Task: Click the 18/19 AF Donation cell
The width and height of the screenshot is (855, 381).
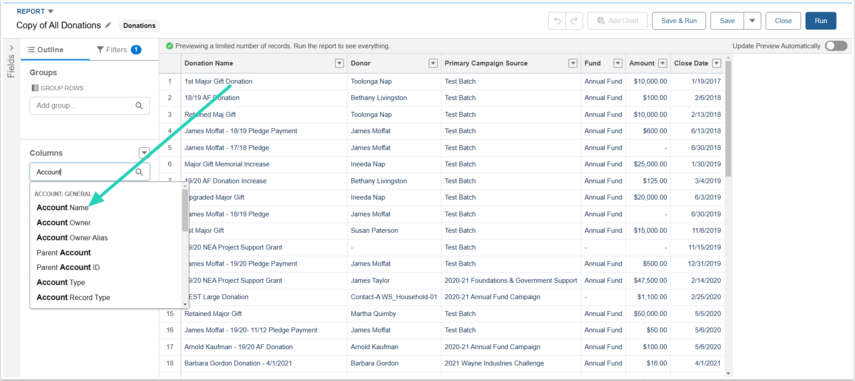Action: [264, 98]
